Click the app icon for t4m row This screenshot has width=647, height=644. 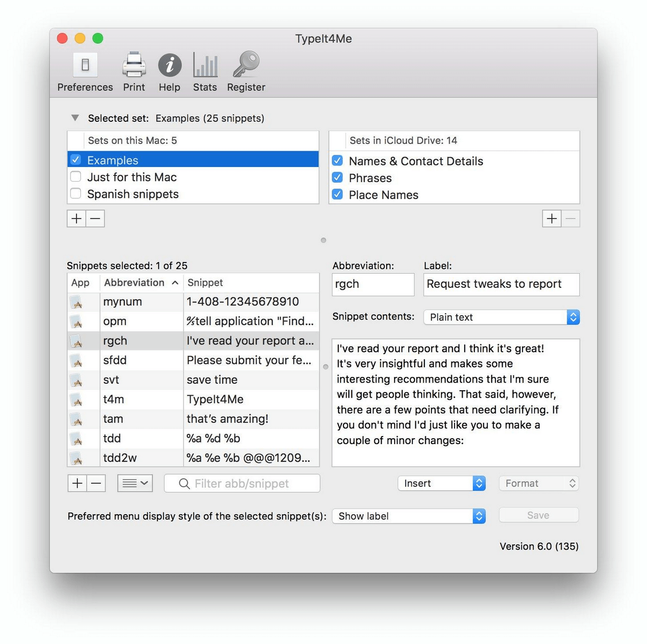click(76, 400)
